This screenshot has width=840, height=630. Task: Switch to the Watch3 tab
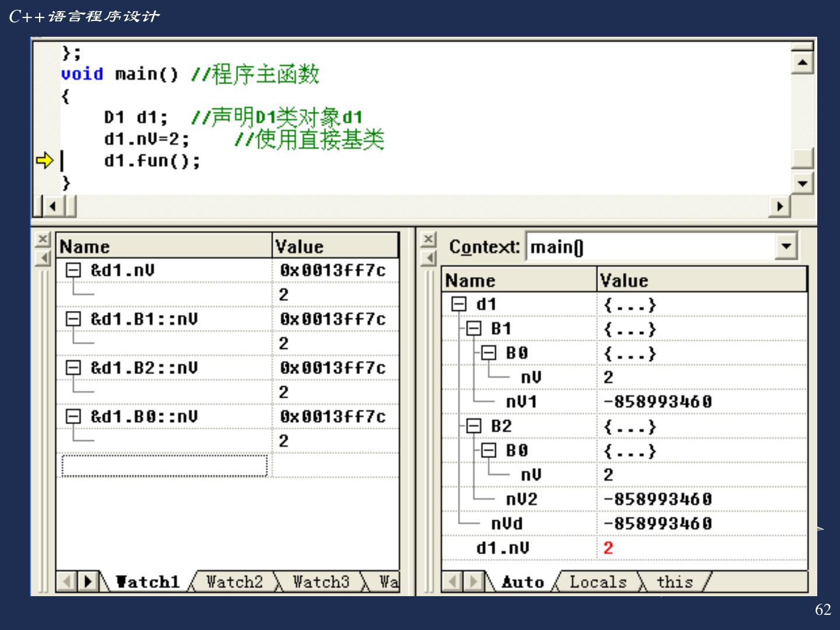pos(320,582)
